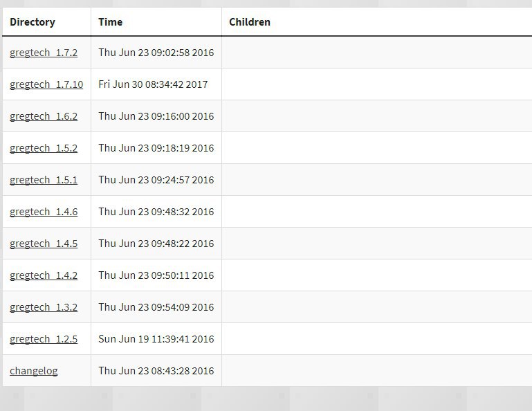The image size is (532, 411).
Task: Open the gregtech_1.7.2 directory link
Action: 44,53
